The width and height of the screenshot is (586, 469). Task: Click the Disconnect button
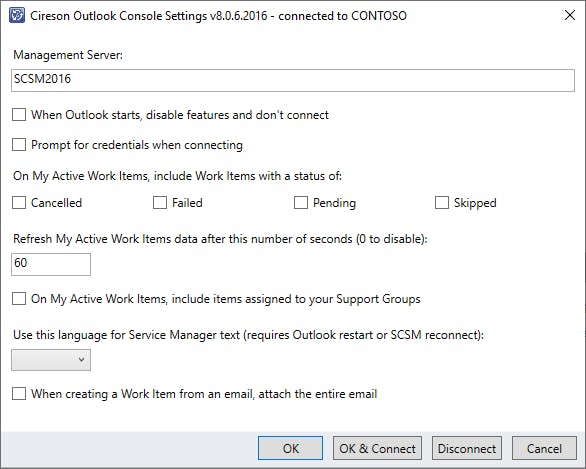click(467, 448)
